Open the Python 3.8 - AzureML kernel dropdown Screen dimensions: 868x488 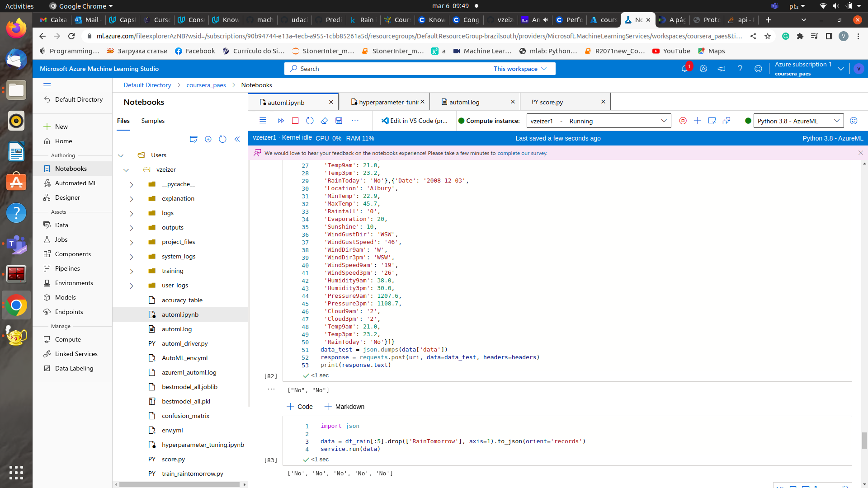pos(836,121)
